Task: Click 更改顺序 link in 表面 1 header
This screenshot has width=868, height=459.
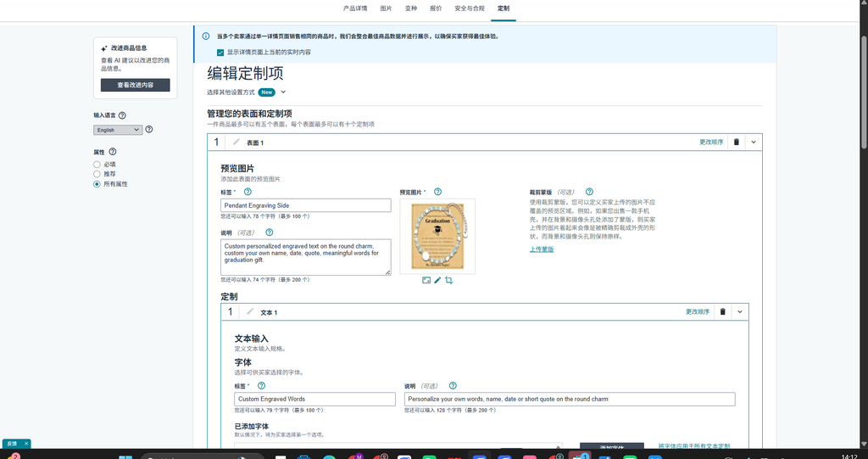Action: [711, 142]
